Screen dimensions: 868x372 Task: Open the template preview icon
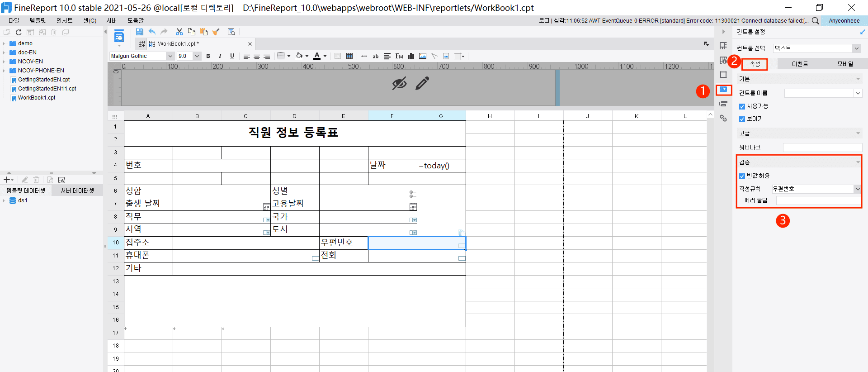(x=231, y=32)
